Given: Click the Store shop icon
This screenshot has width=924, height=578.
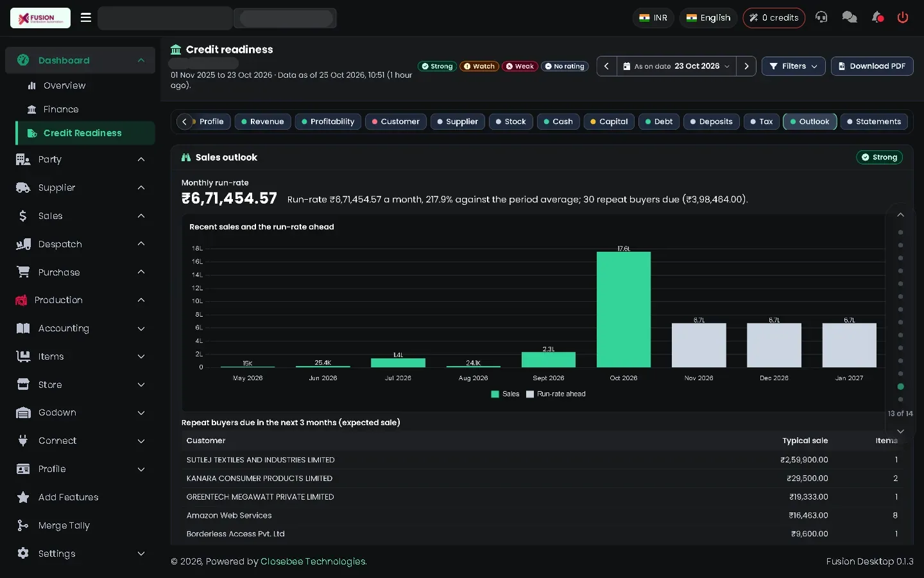Looking at the screenshot, I should coord(23,385).
